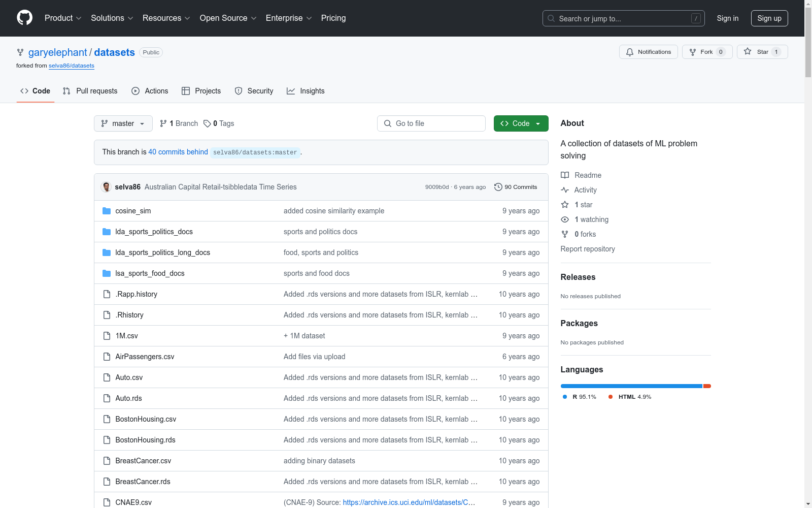Screen dimensions: 812x508
Task: Open the Auto.csv file
Action: click(x=129, y=377)
